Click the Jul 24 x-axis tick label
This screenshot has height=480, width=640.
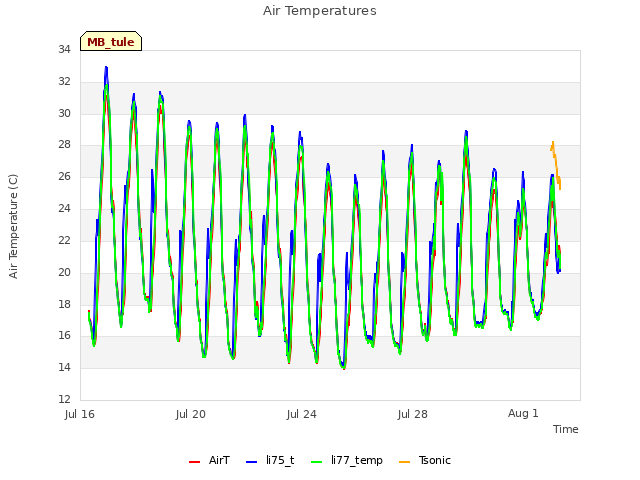point(302,414)
